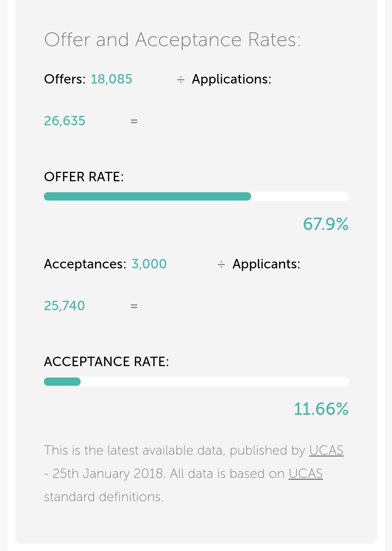
Task: Select the 25,740 applicants figure
Action: point(64,306)
